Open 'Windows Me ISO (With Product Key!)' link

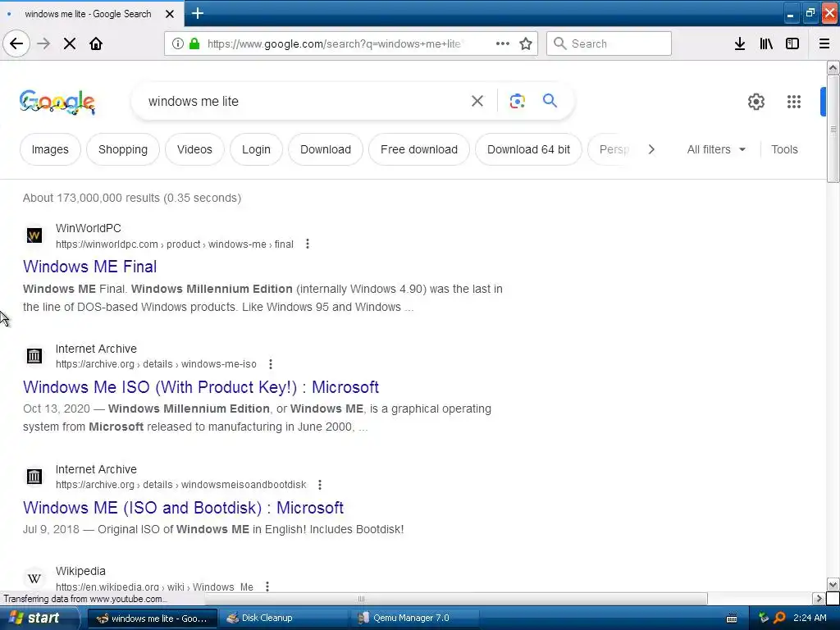(x=201, y=387)
